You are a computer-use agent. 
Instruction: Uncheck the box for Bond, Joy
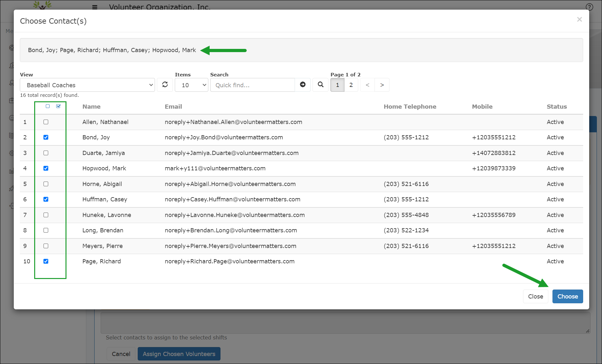(x=46, y=137)
